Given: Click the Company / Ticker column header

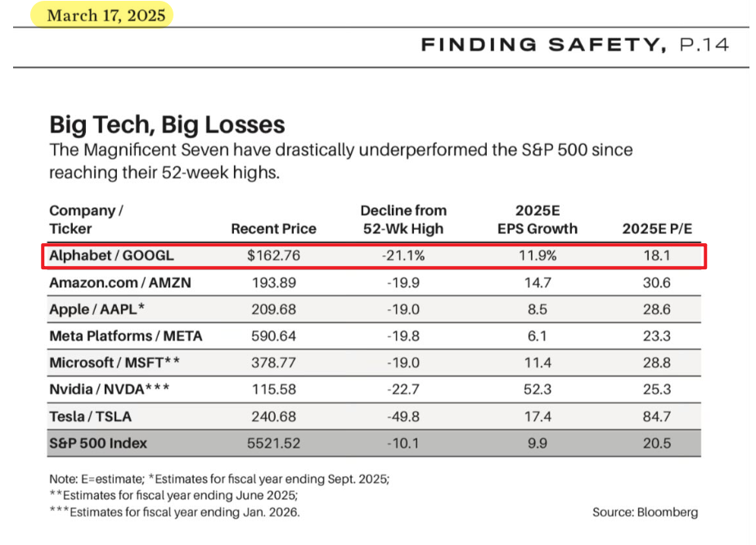Looking at the screenshot, I should [x=86, y=219].
